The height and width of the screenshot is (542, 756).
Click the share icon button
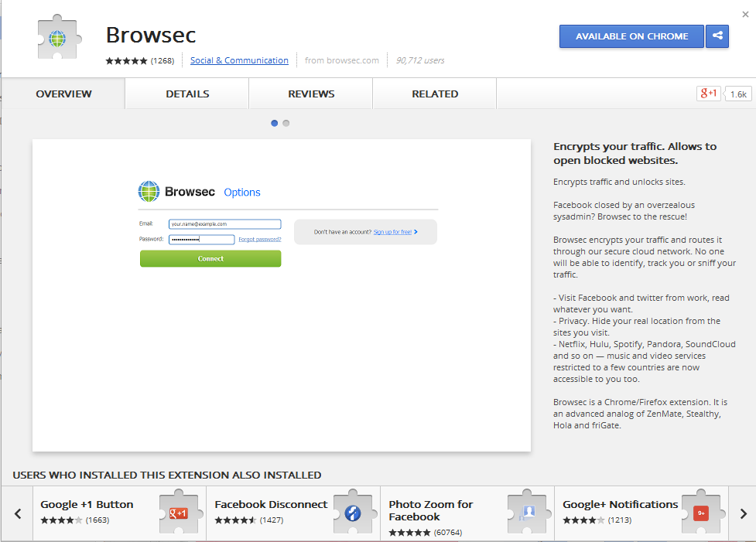click(717, 36)
